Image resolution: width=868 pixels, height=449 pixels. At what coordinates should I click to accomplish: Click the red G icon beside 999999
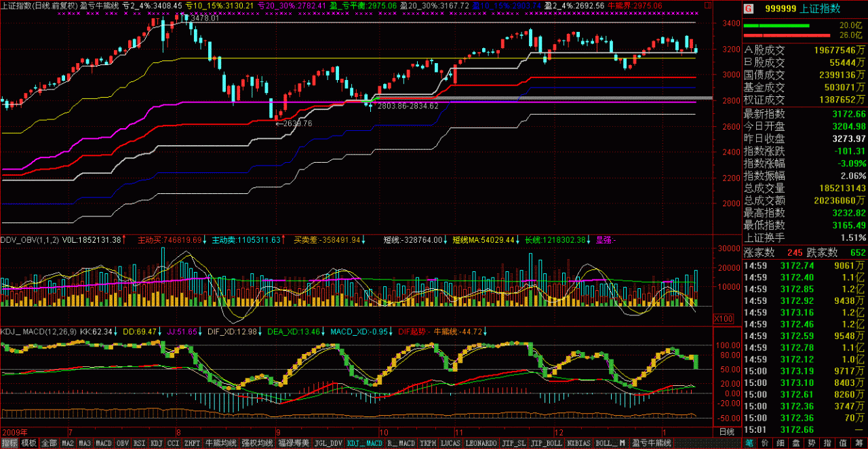(748, 9)
